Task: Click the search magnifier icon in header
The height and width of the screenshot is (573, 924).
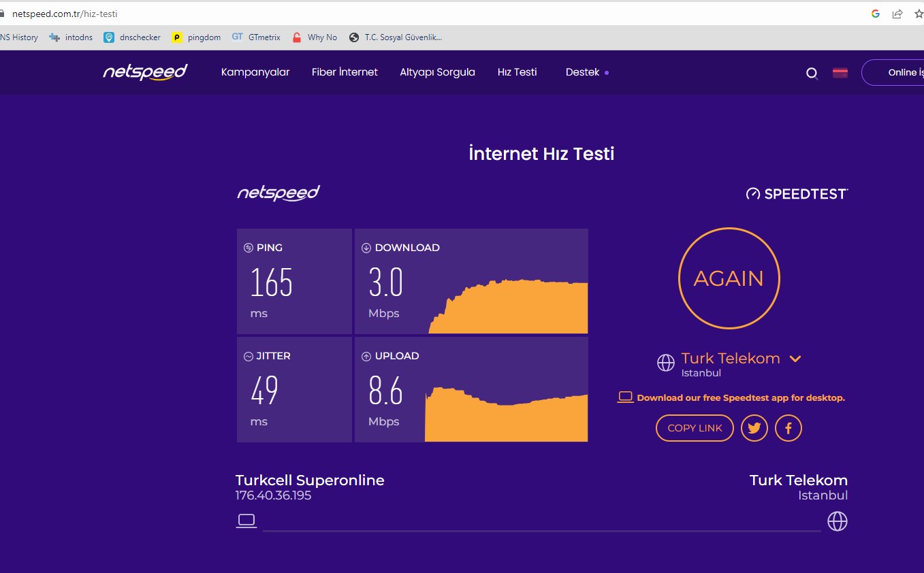Action: pyautogui.click(x=812, y=73)
